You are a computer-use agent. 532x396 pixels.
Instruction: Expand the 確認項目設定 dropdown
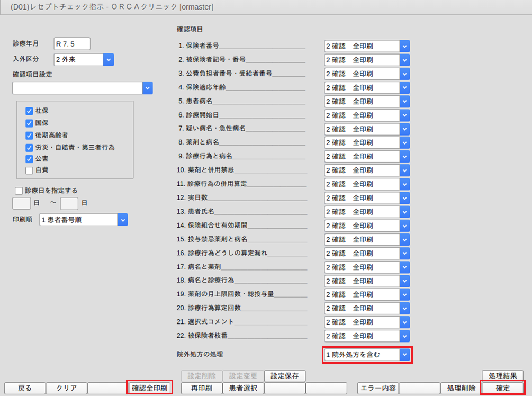[148, 88]
